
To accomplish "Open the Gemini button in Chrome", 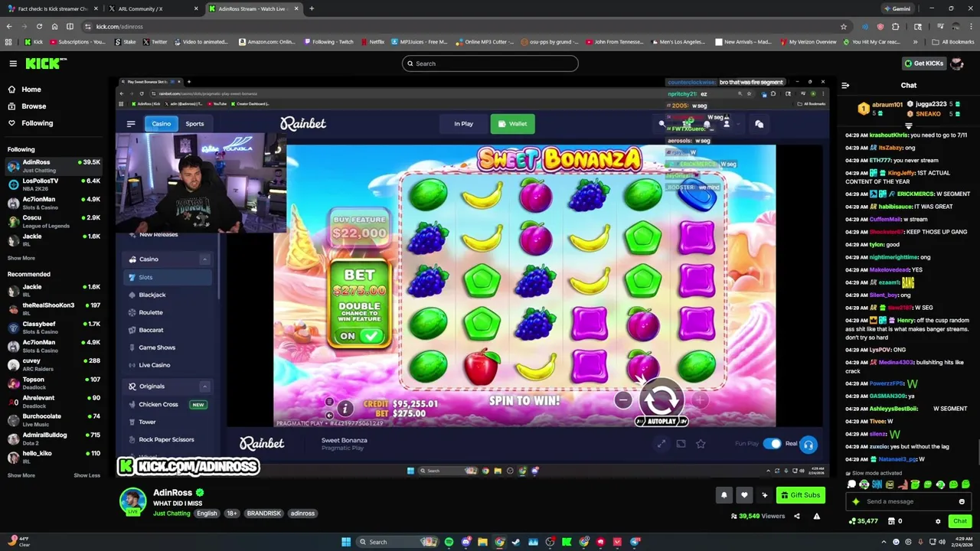I will 897,8.
